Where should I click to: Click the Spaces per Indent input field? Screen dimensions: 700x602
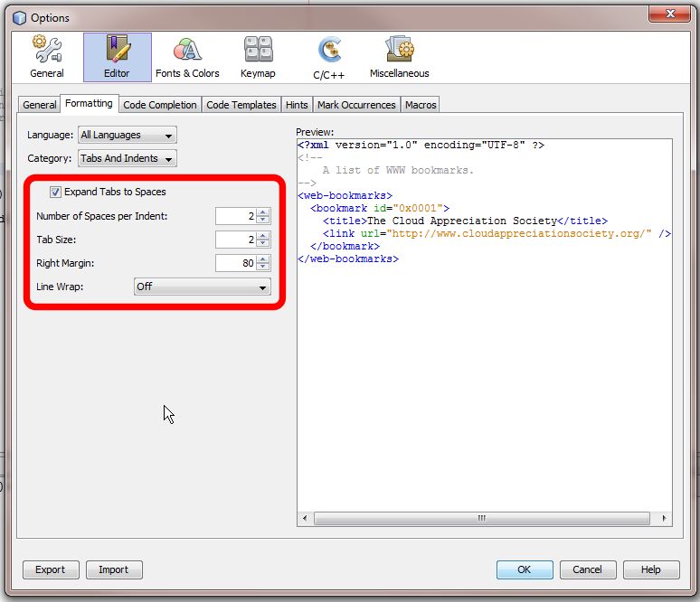(236, 216)
